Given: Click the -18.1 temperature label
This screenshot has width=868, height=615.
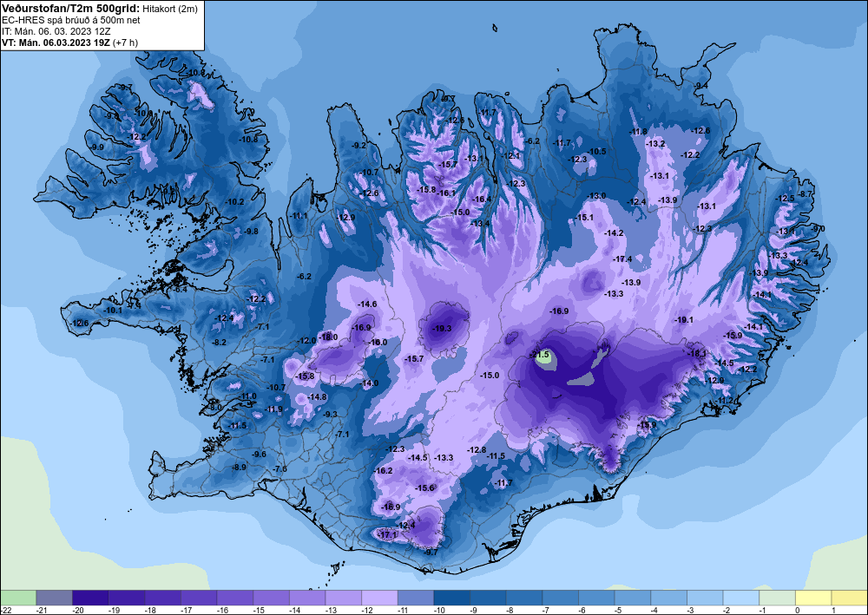Looking at the screenshot, I should 696,353.
